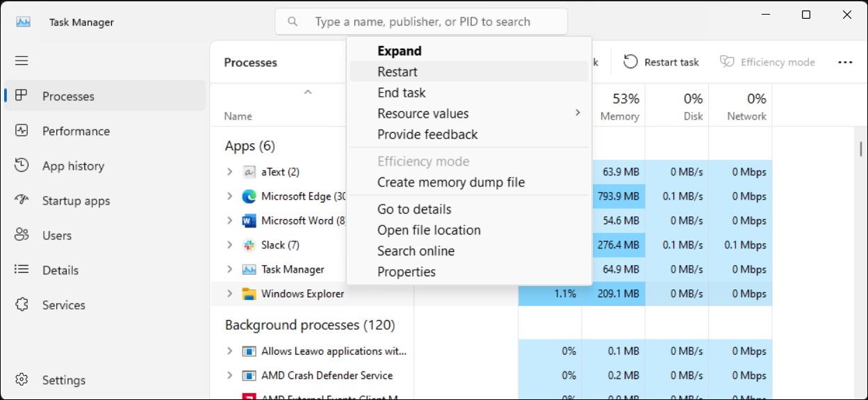Click the Restart task toolbar button

tap(661, 62)
